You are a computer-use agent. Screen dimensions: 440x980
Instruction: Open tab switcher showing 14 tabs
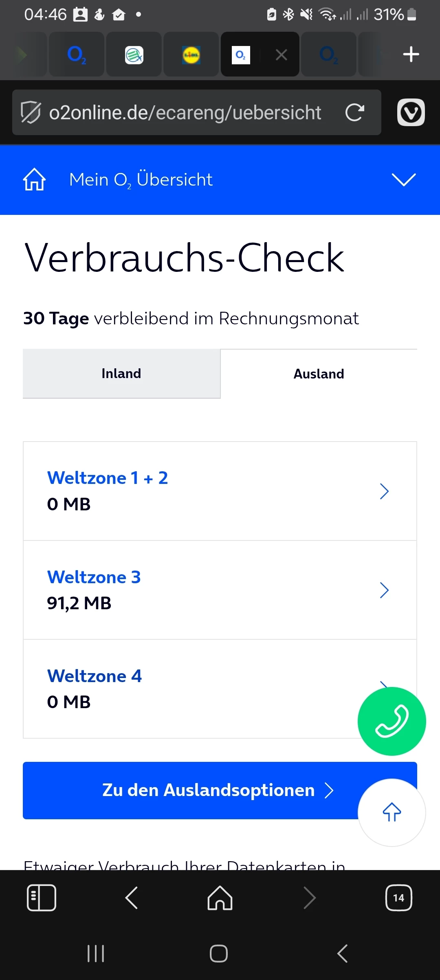point(398,897)
